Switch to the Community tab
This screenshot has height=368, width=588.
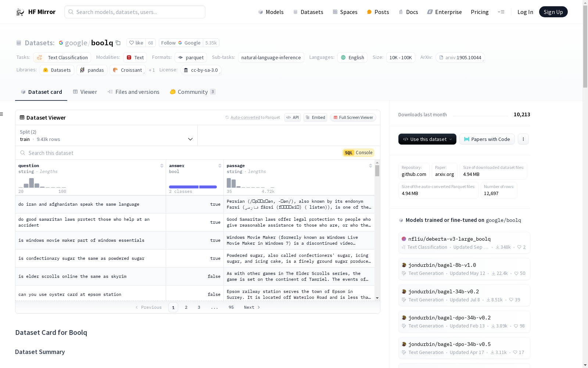click(193, 92)
